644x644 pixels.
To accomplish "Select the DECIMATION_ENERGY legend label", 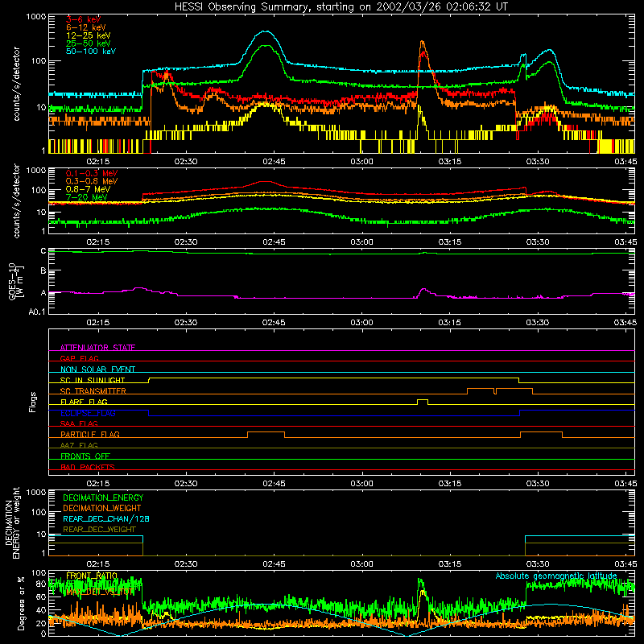I will point(103,497).
